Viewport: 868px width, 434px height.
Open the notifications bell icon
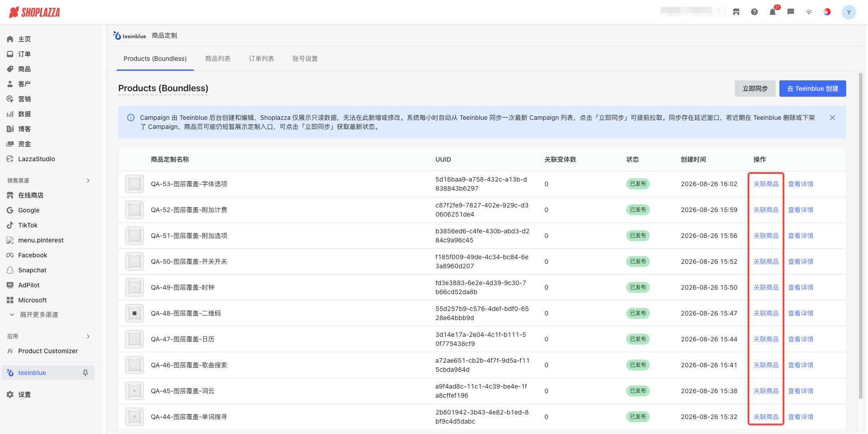(x=773, y=12)
